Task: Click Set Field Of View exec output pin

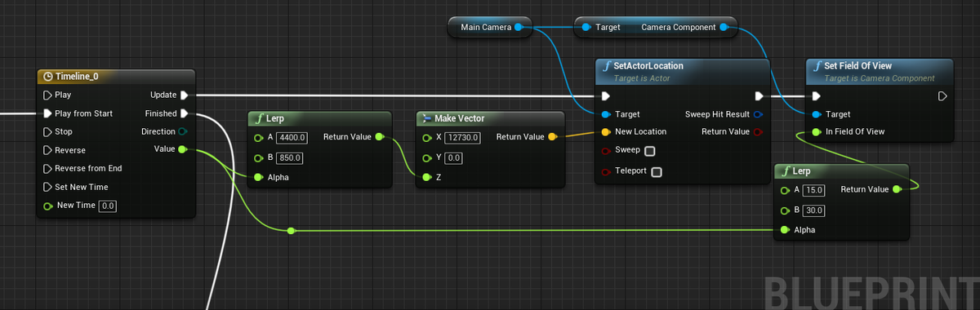Action: pyautogui.click(x=942, y=95)
